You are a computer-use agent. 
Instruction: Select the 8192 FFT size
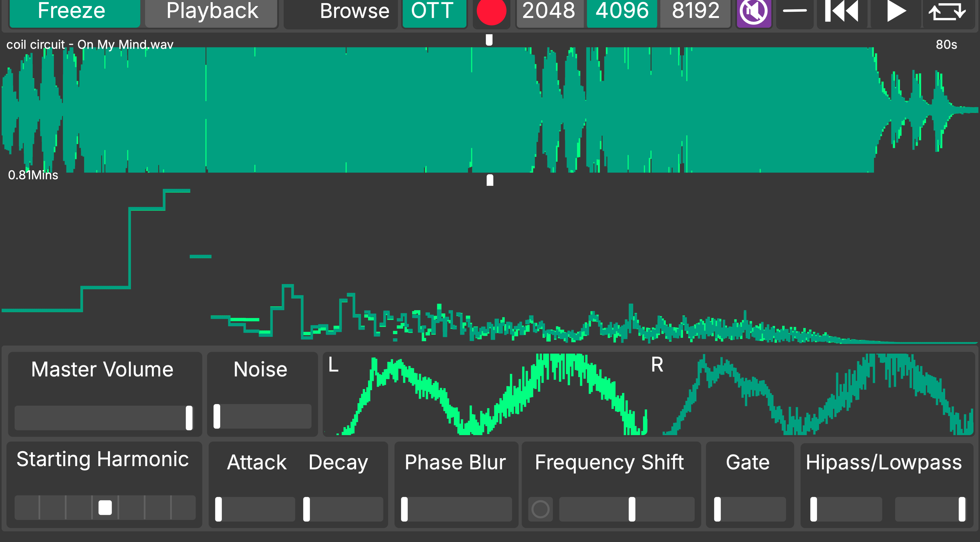click(x=696, y=11)
